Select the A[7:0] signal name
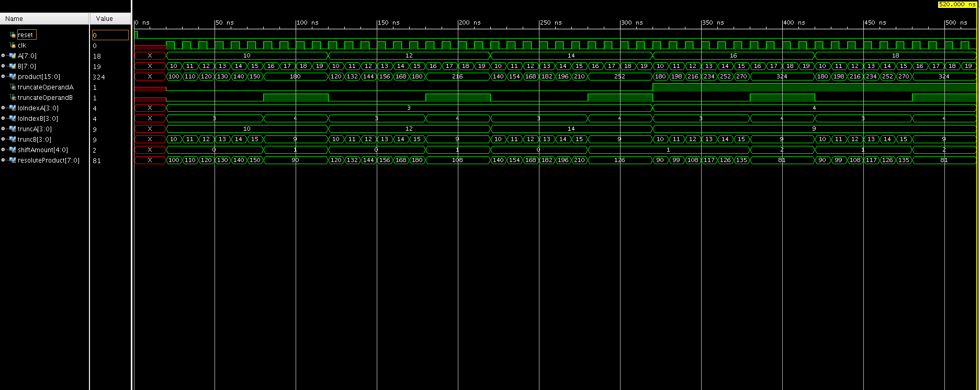 [x=27, y=56]
